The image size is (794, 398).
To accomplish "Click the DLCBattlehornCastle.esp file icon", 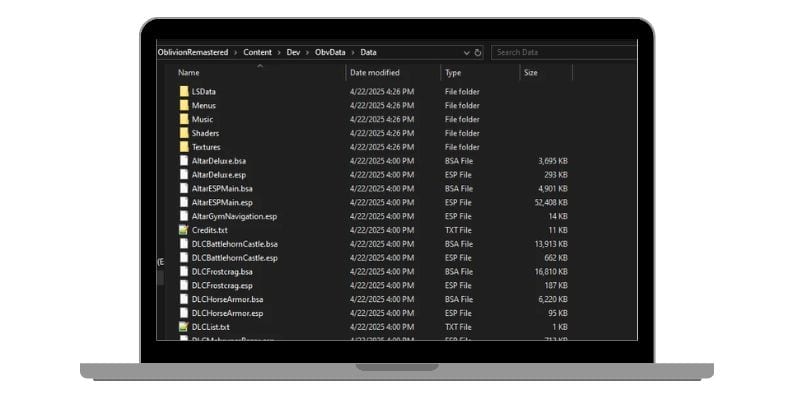I will (184, 258).
